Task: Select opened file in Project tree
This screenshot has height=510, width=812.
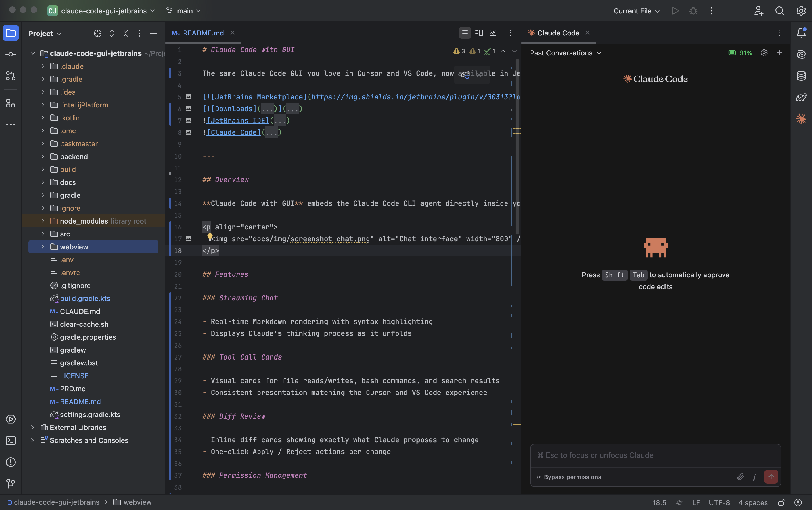Action: click(98, 33)
